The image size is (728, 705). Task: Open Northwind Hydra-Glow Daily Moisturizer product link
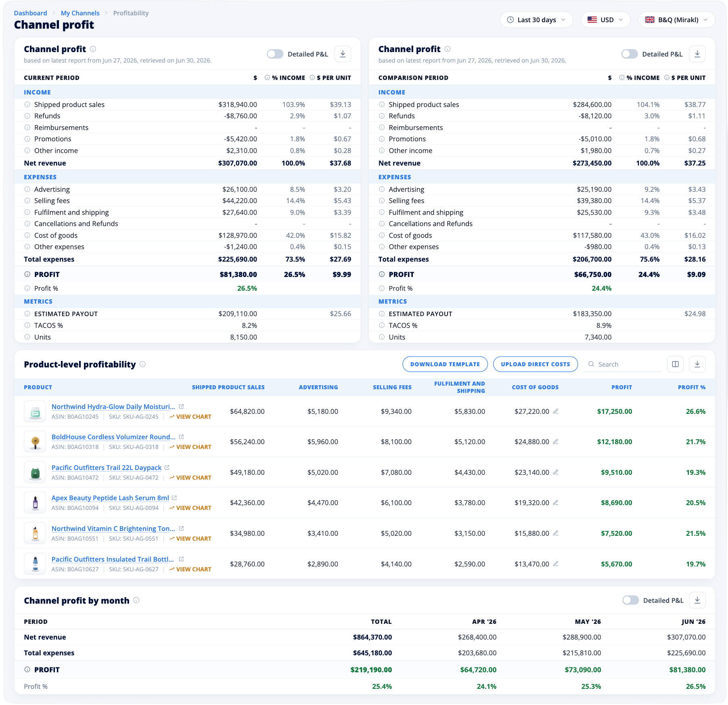coord(113,407)
